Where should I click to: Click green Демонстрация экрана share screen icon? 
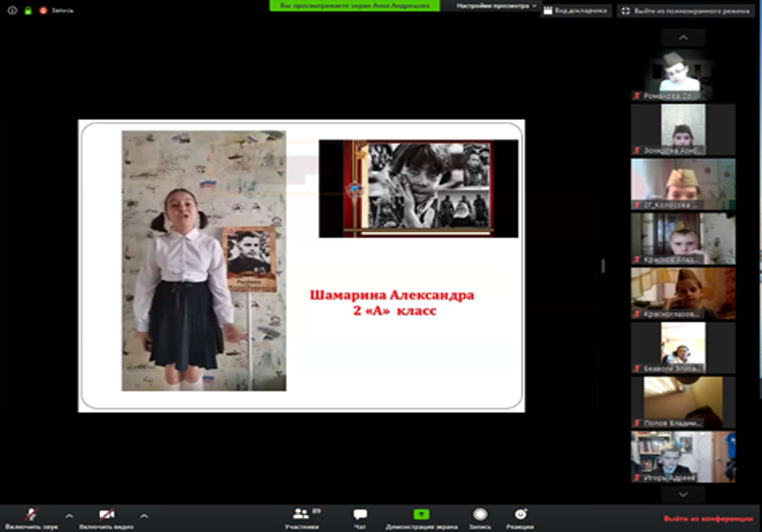421,515
